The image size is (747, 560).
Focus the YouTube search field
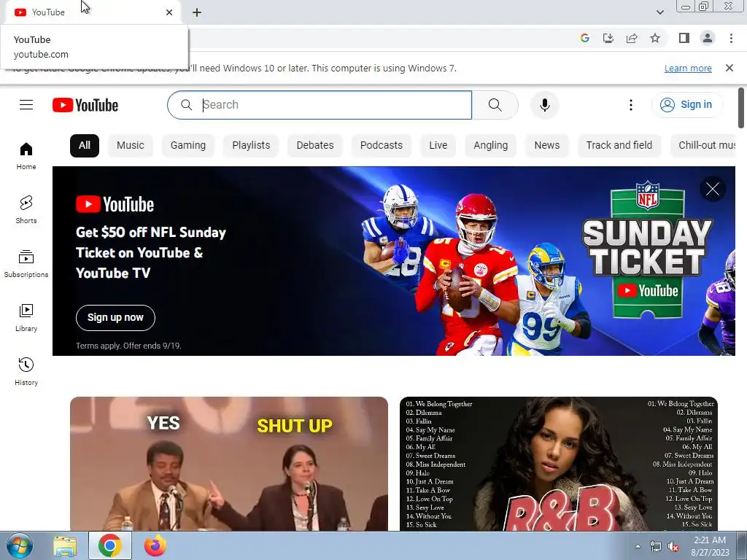320,105
